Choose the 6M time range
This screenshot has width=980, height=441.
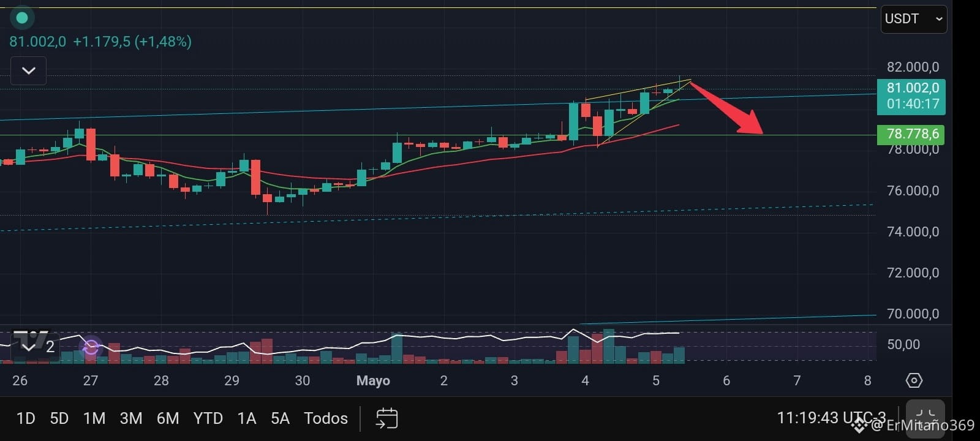(x=168, y=418)
